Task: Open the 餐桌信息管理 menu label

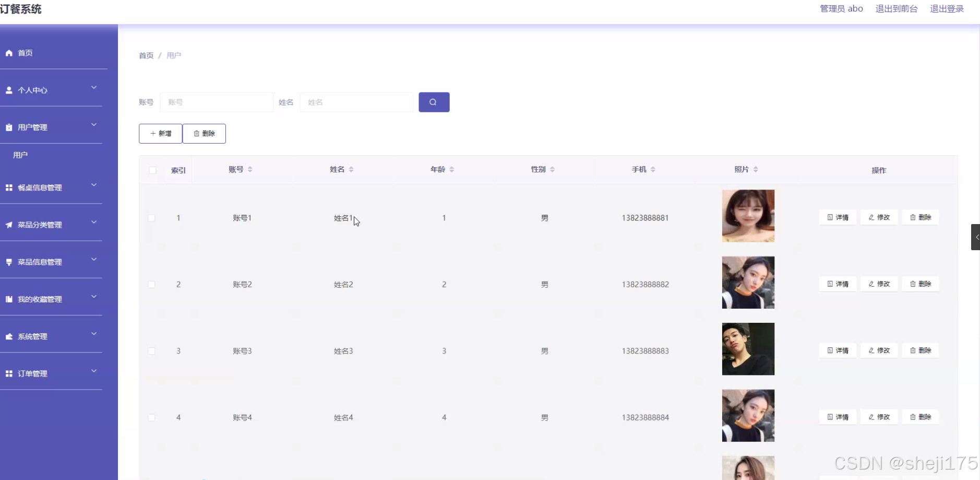Action: click(x=40, y=188)
